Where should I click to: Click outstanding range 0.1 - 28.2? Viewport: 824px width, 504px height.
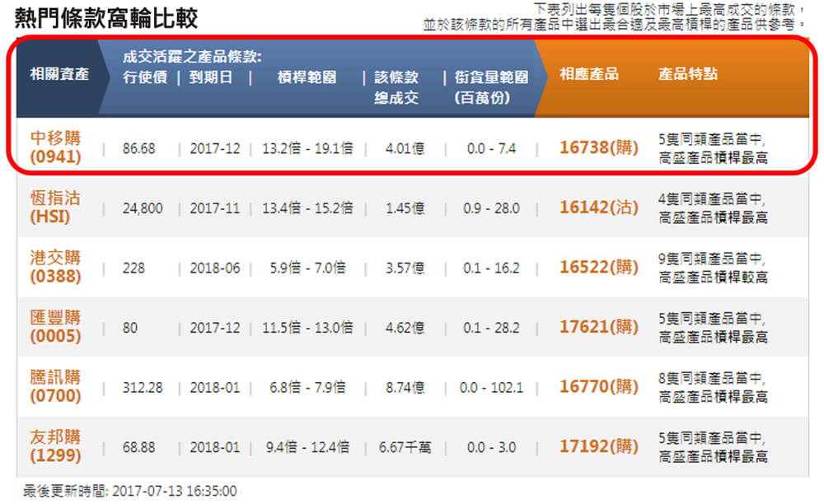[491, 328]
